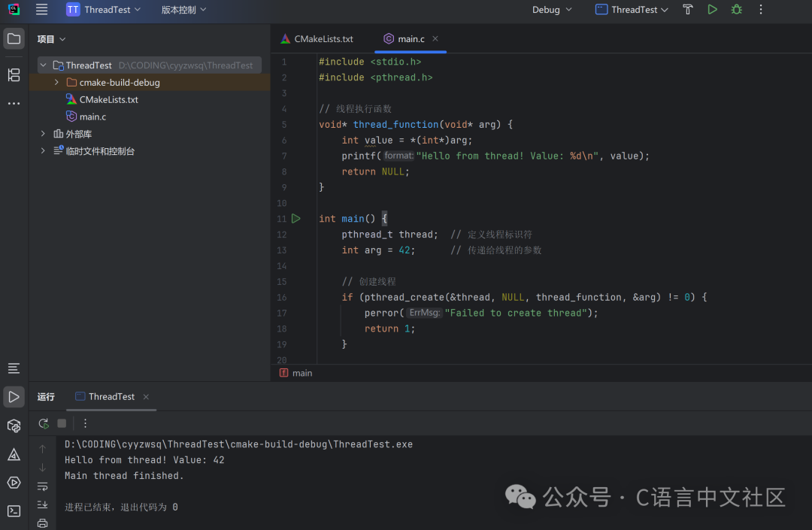Viewport: 812px width, 530px height.
Task: Click the ErrMsg: parameter hint
Action: (x=424, y=313)
